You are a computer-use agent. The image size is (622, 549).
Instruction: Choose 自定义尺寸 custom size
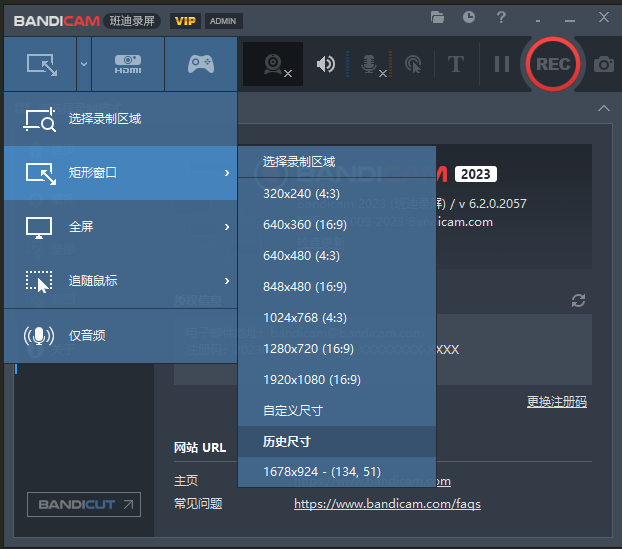click(x=337, y=411)
